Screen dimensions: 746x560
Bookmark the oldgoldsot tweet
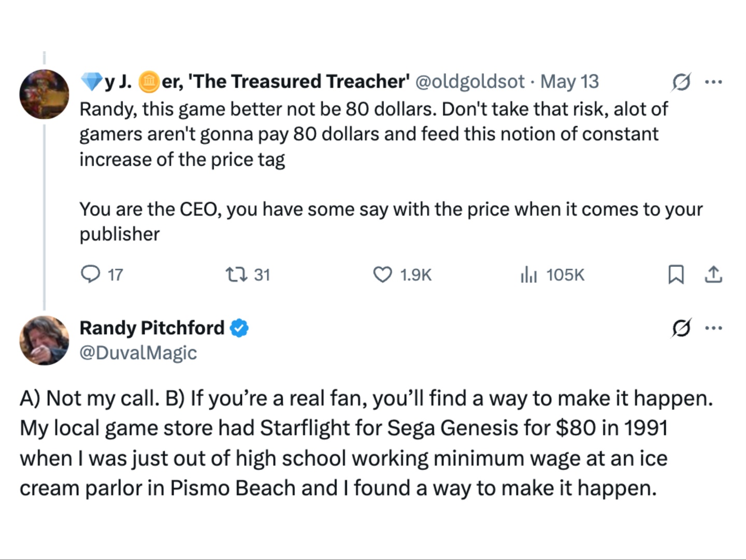(676, 274)
